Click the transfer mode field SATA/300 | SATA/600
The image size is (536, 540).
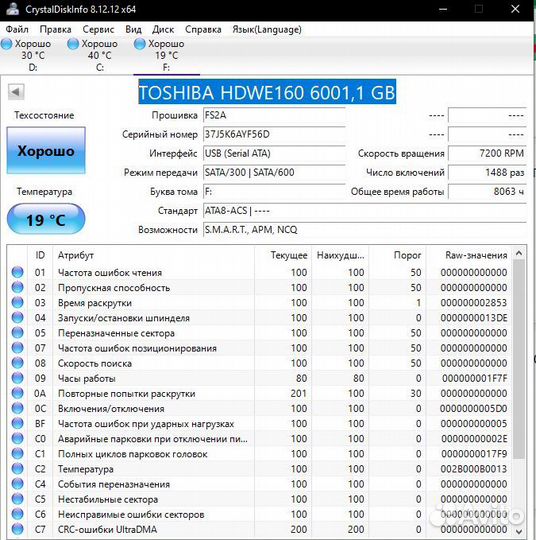click(274, 173)
